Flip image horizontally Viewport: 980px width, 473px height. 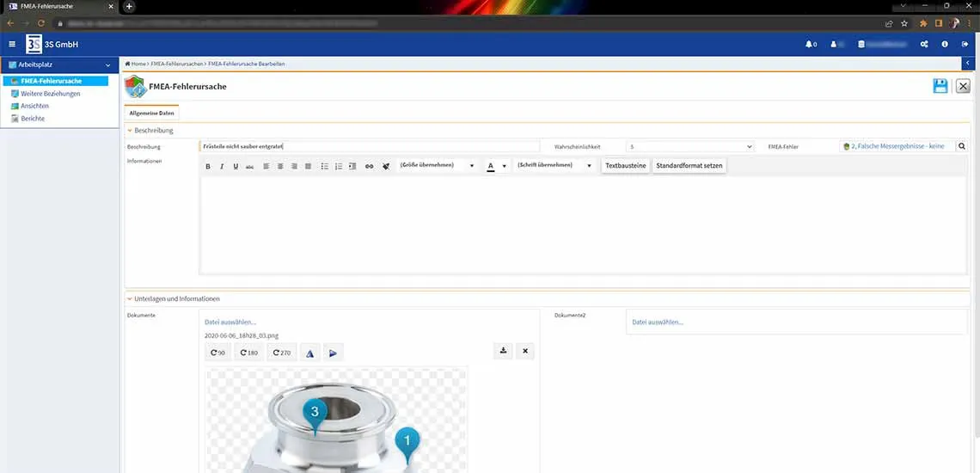point(309,353)
